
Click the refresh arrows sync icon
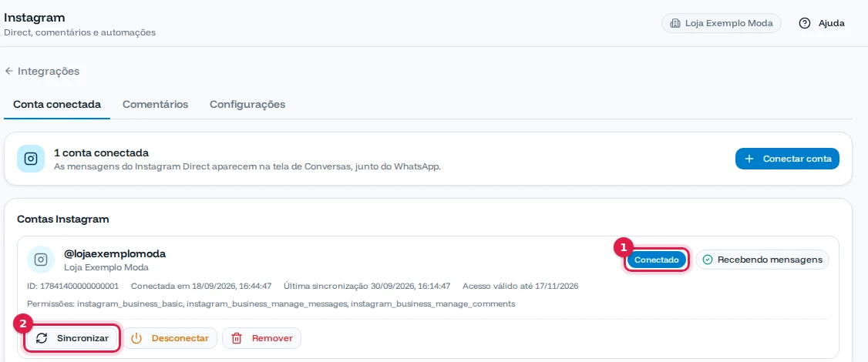tap(42, 338)
